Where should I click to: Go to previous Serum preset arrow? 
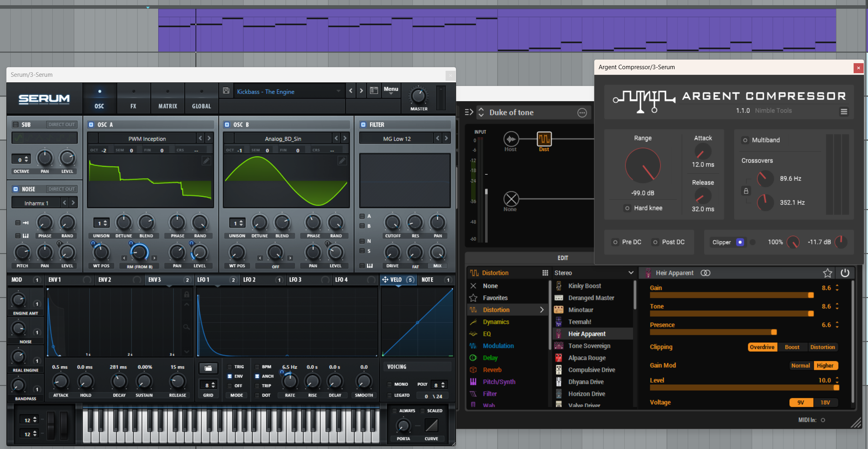pos(350,91)
